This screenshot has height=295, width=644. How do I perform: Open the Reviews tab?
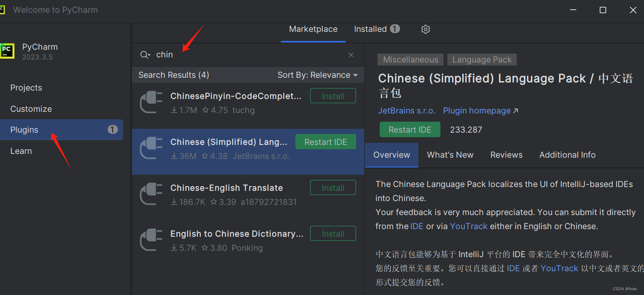pos(507,155)
